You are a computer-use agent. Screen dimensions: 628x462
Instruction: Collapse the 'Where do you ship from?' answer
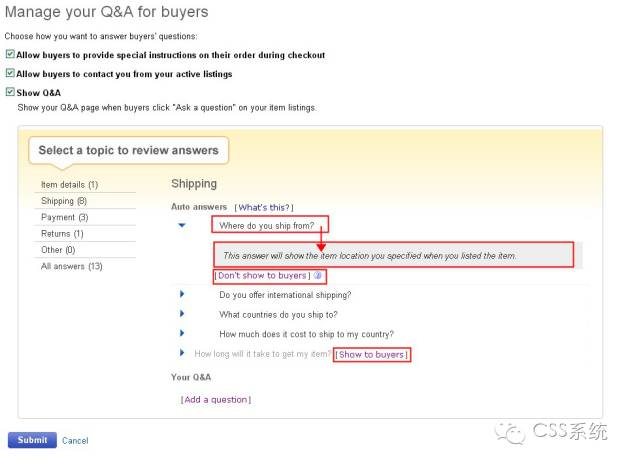[x=181, y=226]
